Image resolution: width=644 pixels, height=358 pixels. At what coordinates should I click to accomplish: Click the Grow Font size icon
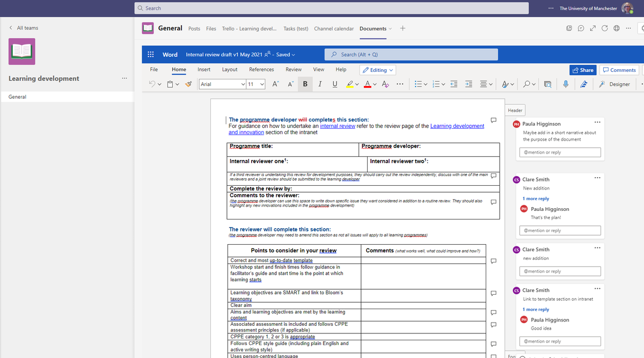pos(275,84)
